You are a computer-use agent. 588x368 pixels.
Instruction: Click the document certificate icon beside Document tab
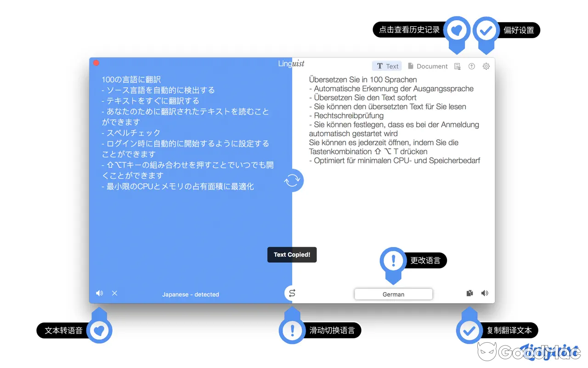point(457,66)
